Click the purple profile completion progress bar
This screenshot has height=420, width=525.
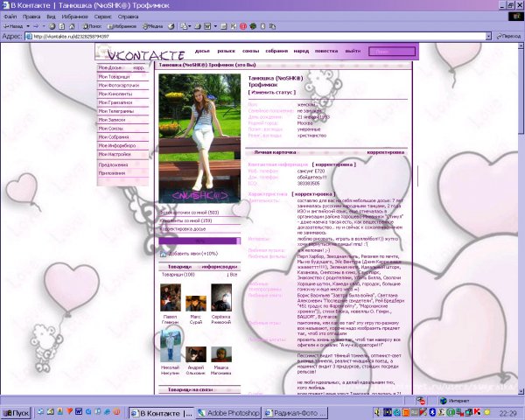199,241
